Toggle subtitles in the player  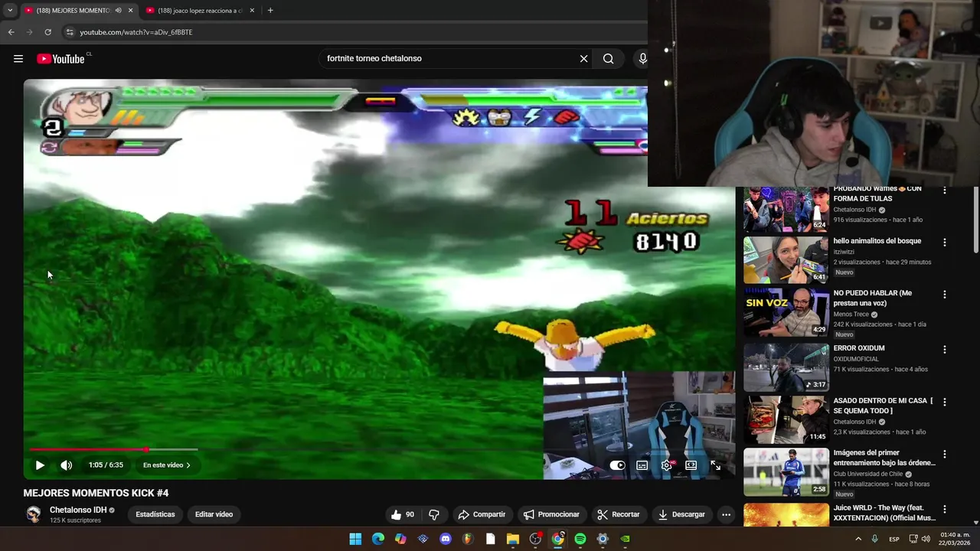(x=642, y=465)
